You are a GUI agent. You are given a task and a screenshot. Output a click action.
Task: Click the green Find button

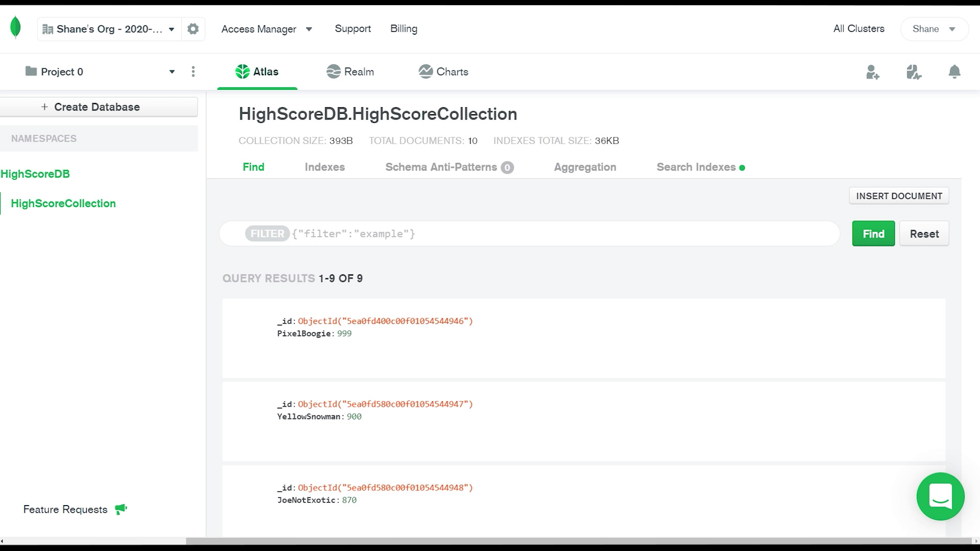point(873,234)
